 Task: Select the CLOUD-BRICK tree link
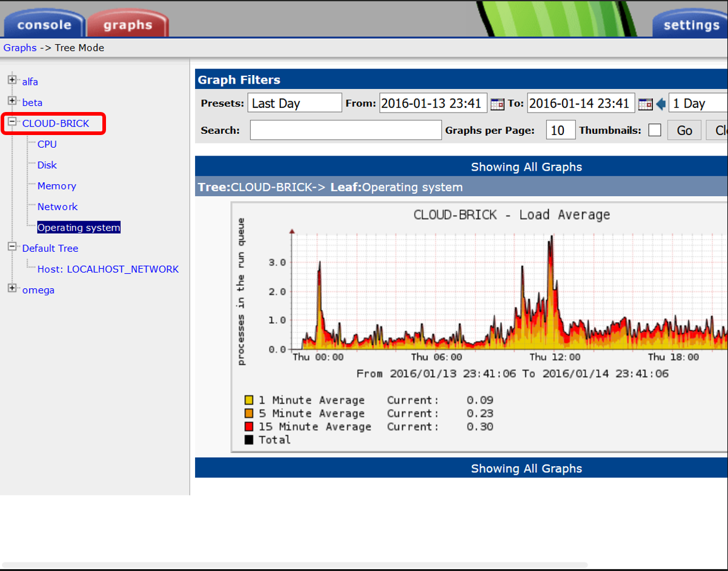56,124
